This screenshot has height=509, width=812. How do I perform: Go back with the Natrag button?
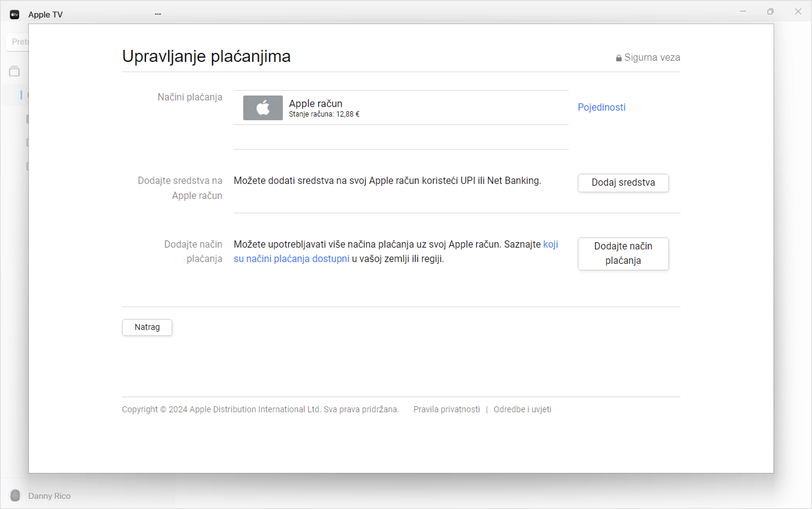pos(147,327)
